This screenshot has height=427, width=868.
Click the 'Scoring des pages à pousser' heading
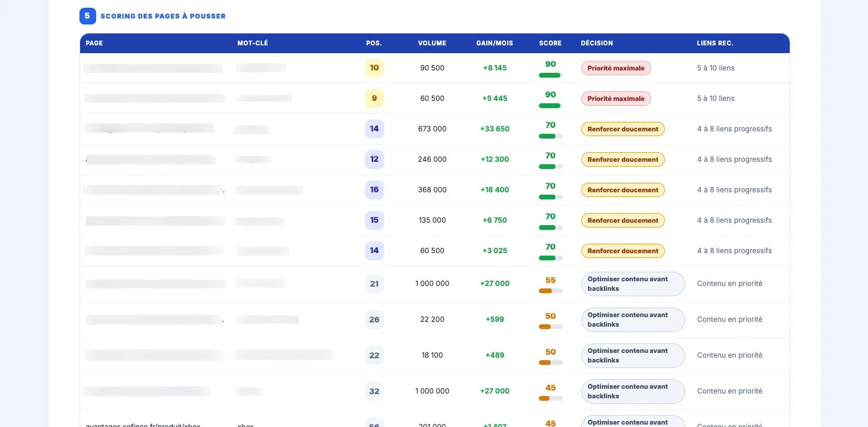coord(163,16)
